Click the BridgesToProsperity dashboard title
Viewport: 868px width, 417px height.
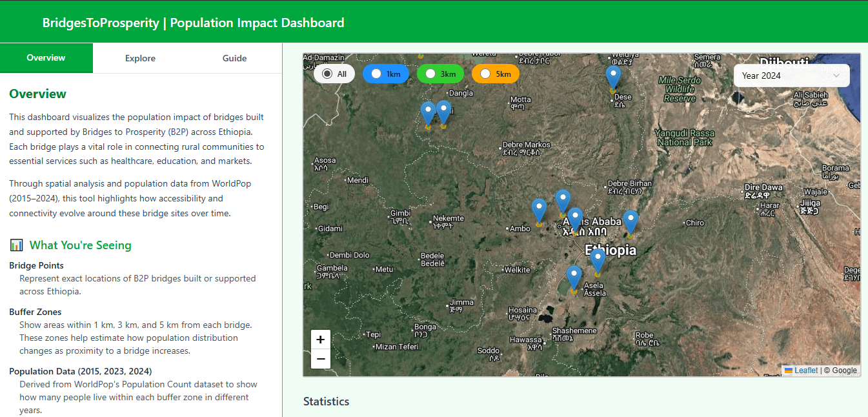(193, 23)
